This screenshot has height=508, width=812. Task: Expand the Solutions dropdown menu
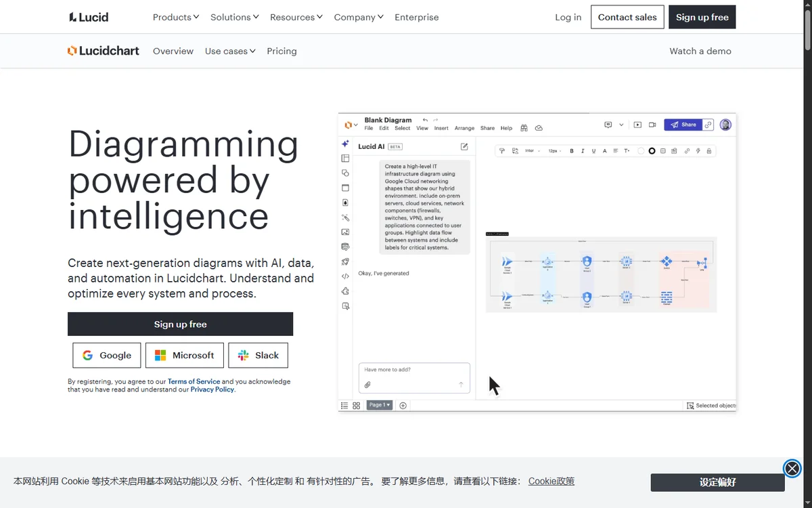235,17
